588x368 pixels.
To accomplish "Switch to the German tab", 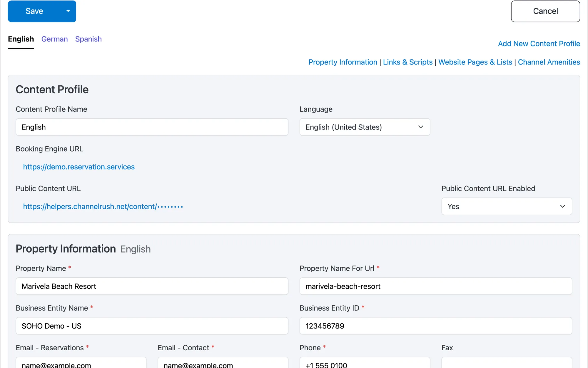I will point(54,39).
